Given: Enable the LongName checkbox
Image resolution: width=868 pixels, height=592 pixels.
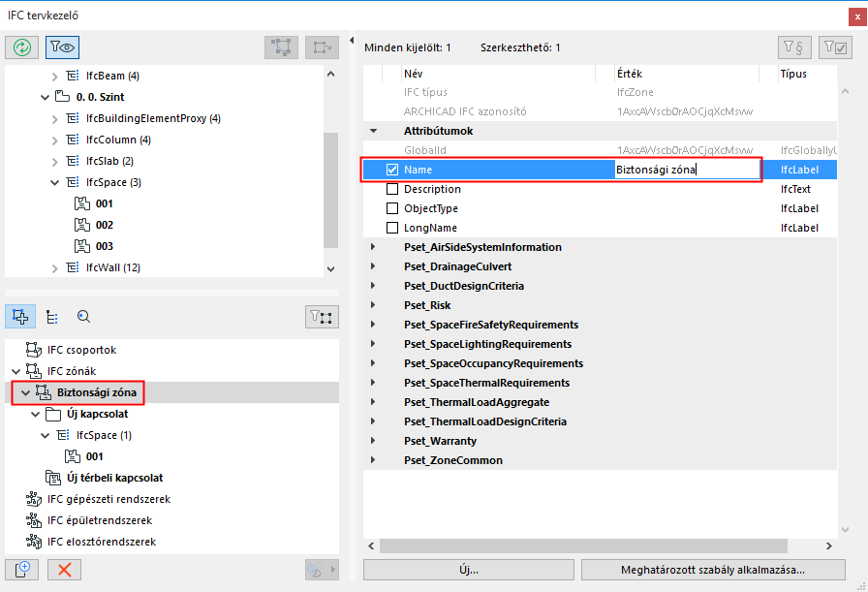Looking at the screenshot, I should [x=393, y=228].
